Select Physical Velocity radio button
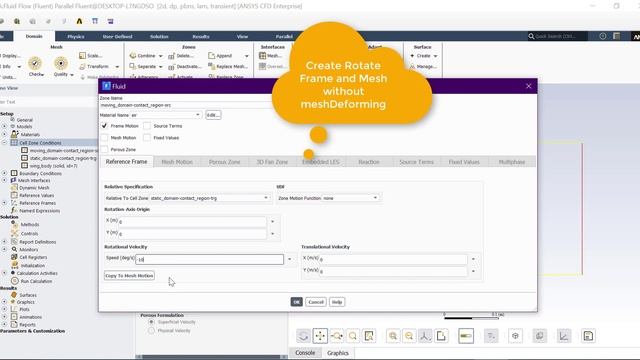640x360 pixels. [x=151, y=331]
